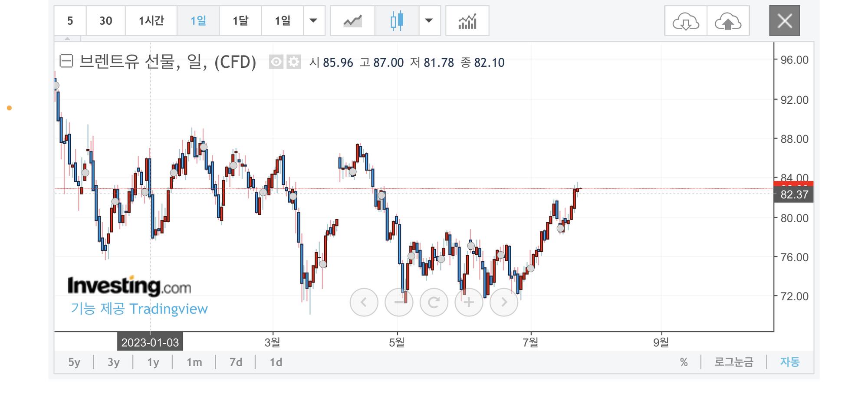Select the 1시간 interval tab

coord(151,21)
